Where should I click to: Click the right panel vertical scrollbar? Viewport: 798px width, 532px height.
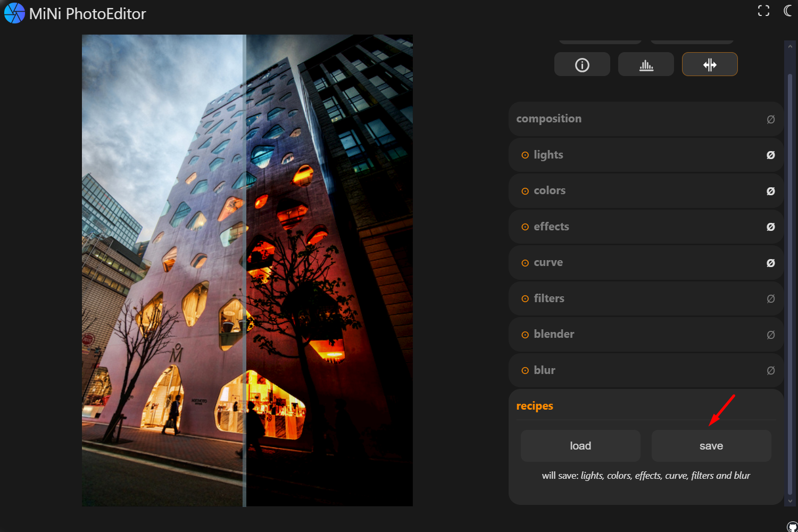click(790, 285)
